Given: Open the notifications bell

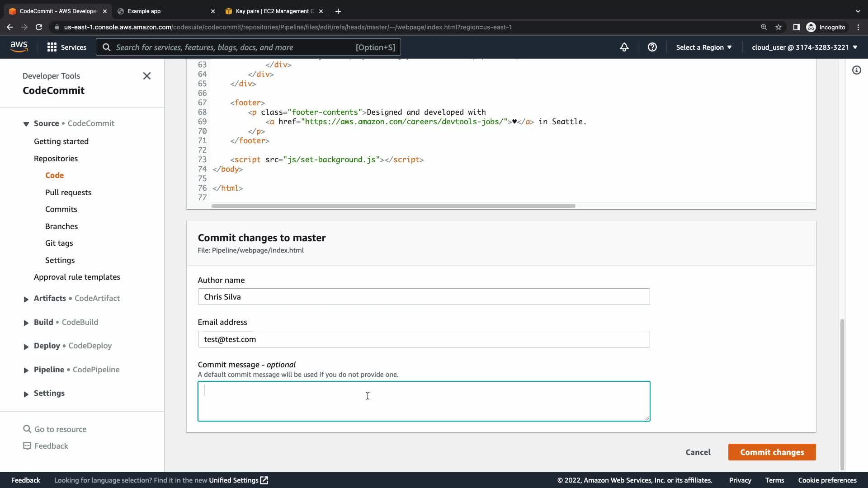Looking at the screenshot, I should [624, 47].
